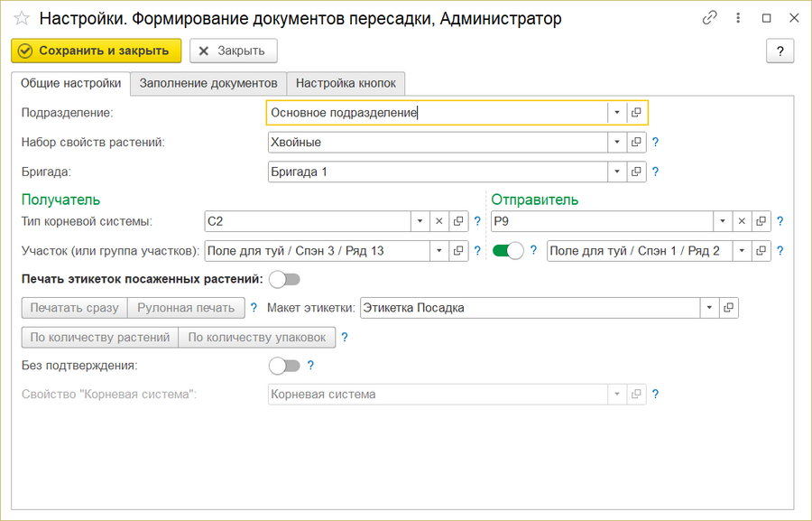Expand the Набор свойств растений dropdown
Image resolution: width=812 pixels, height=521 pixels.
[617, 142]
